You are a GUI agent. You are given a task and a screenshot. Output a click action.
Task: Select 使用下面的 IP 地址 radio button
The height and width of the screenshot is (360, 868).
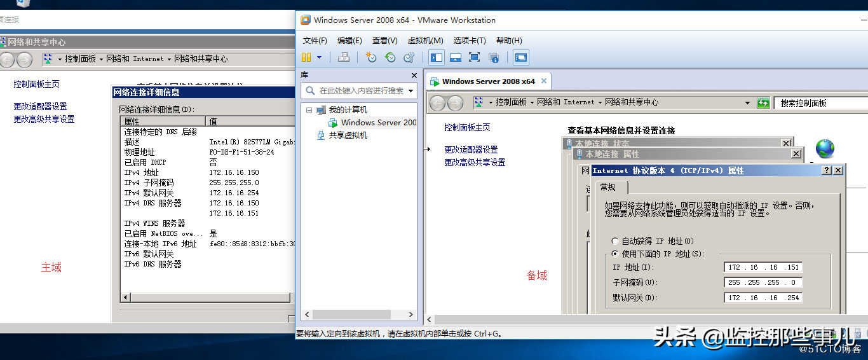[x=615, y=254]
